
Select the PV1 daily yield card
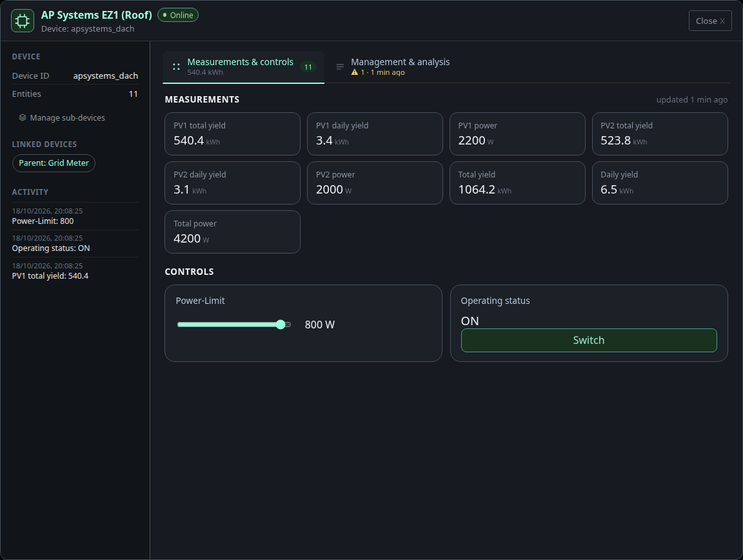pyautogui.click(x=375, y=134)
